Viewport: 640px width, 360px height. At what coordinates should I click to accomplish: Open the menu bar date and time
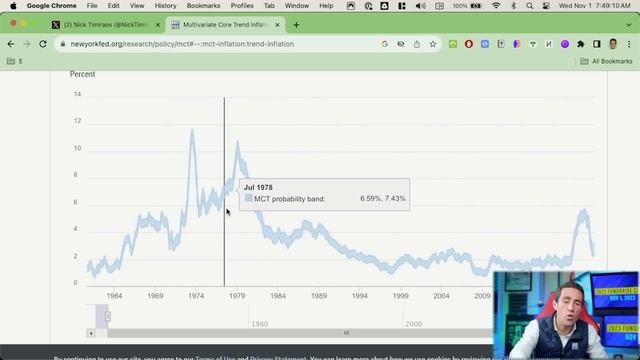pyautogui.click(x=594, y=6)
